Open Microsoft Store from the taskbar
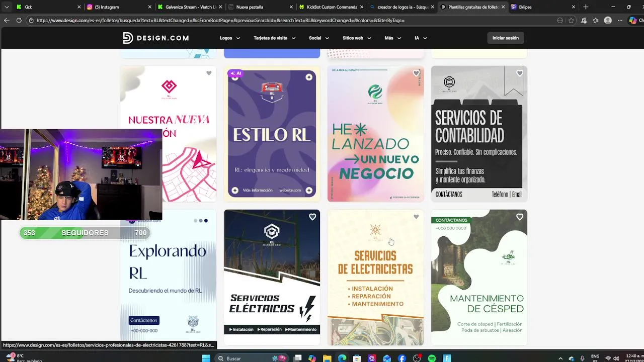Image resolution: width=644 pixels, height=362 pixels. point(357,358)
